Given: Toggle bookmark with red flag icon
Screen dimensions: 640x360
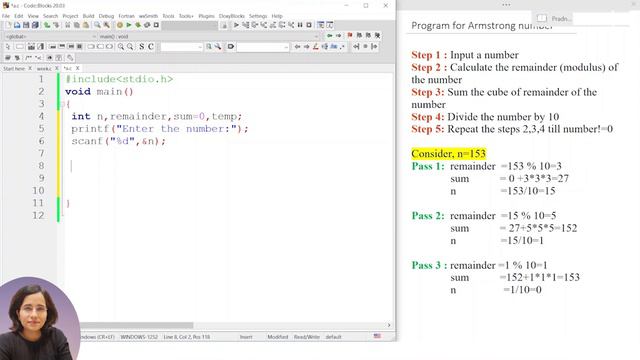Looking at the screenshot, I should (350, 36).
